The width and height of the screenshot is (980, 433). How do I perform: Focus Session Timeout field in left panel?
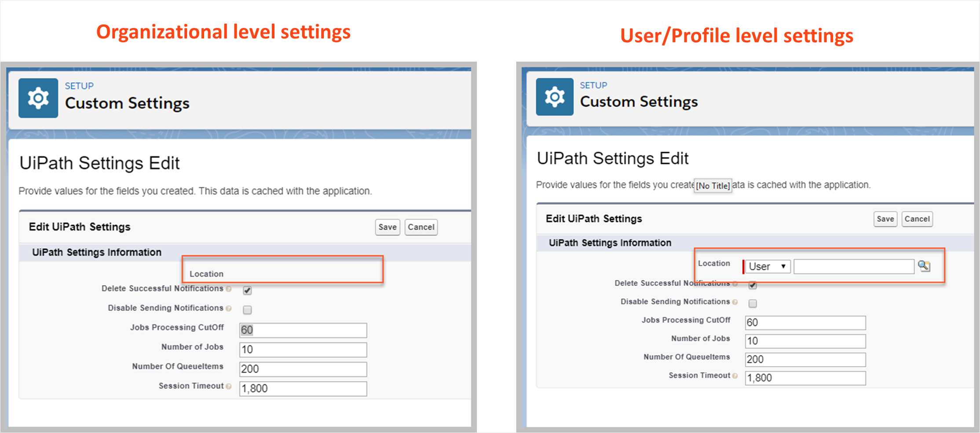tap(303, 389)
